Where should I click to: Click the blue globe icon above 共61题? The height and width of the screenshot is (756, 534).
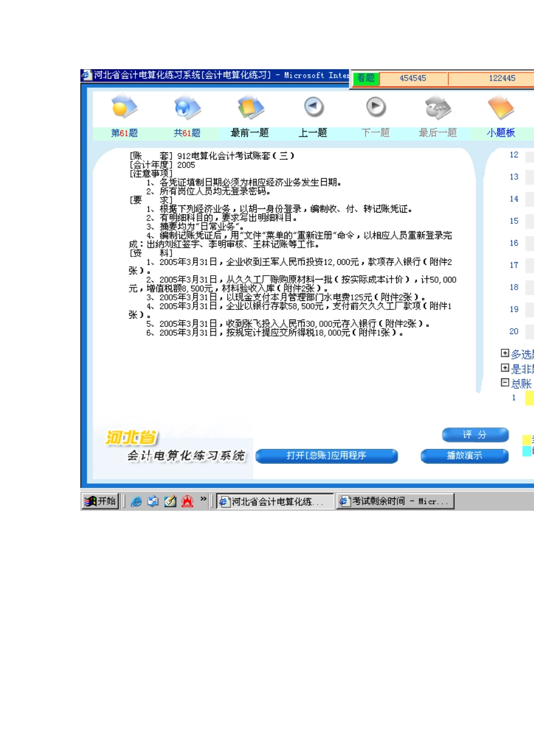(x=187, y=107)
